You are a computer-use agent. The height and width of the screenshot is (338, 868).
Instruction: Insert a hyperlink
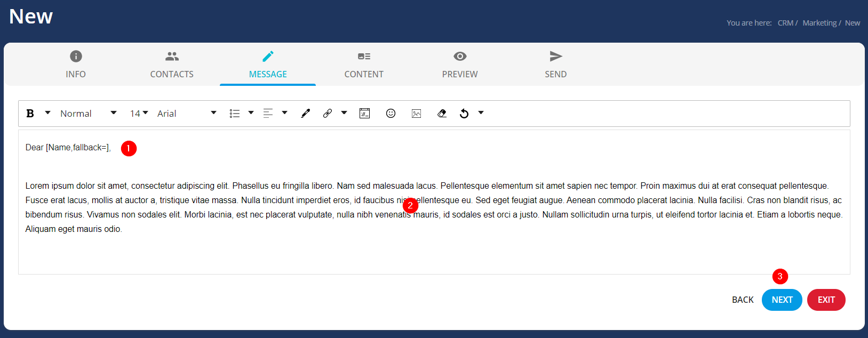coord(328,114)
